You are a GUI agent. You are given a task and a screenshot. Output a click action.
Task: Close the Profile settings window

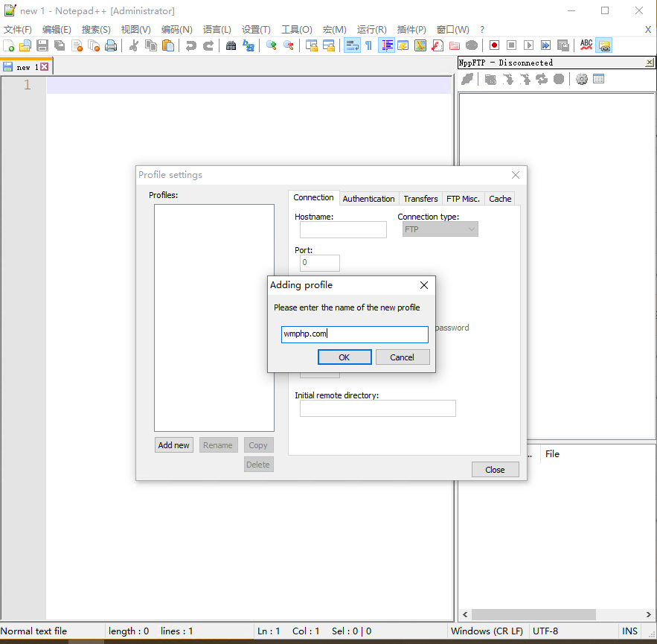click(516, 175)
